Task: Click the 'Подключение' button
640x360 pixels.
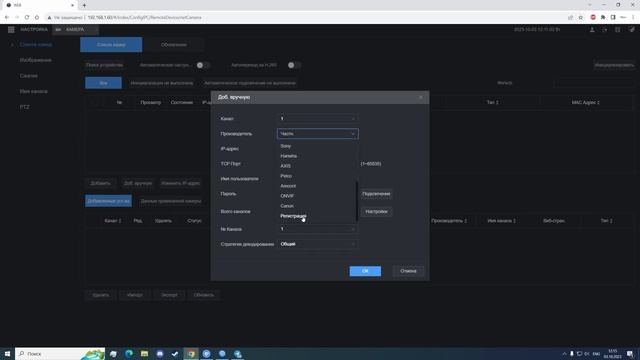Action: point(376,193)
